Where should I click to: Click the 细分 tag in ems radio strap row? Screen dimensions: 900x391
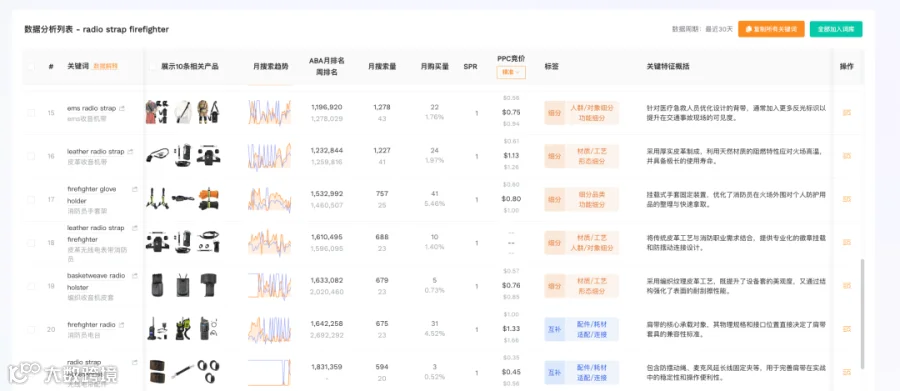pos(554,113)
